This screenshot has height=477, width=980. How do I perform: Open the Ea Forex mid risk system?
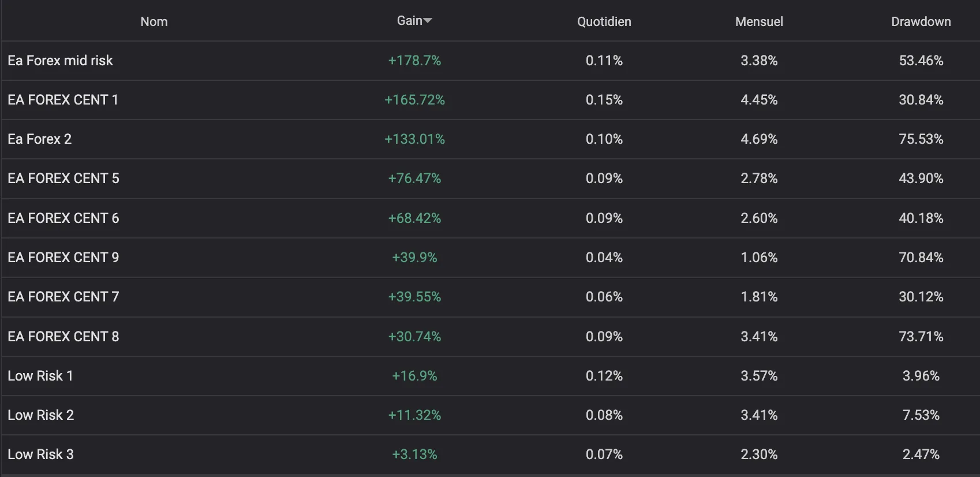click(60, 61)
